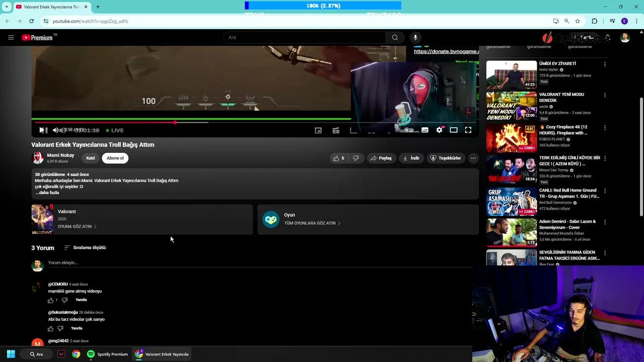The height and width of the screenshot is (362, 644).
Task: Open options for VALORANT YENİ MODU video
Action: pos(605,95)
